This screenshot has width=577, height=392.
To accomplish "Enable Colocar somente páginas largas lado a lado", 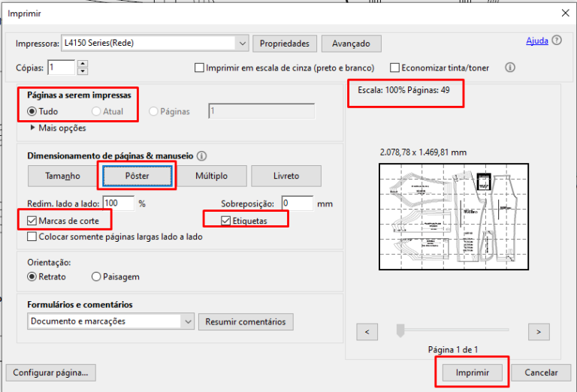I will 32,237.
